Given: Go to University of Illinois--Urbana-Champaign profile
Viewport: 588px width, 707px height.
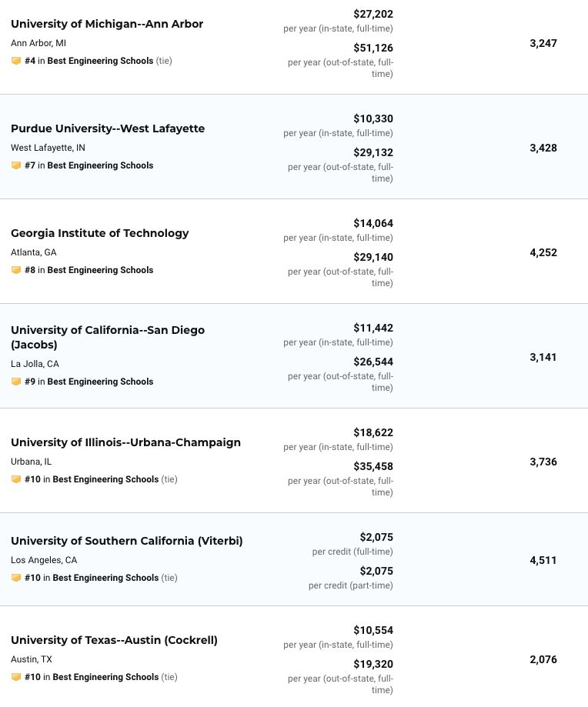Looking at the screenshot, I should (125, 442).
